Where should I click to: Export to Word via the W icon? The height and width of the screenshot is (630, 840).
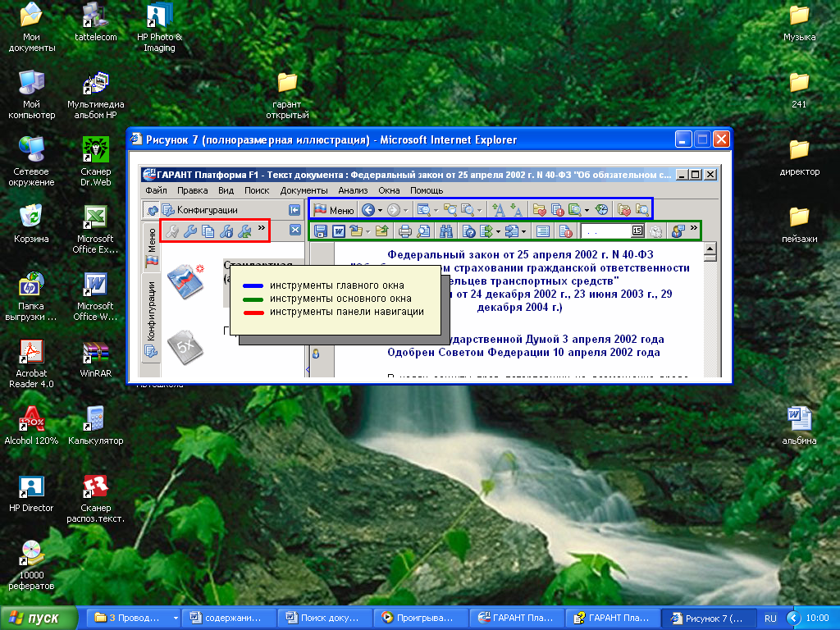point(339,231)
